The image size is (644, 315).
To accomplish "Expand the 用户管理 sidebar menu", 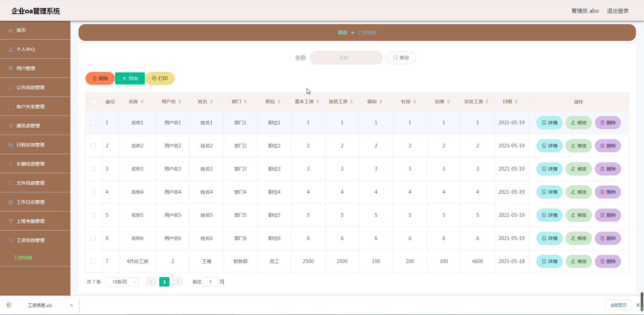I will click(x=35, y=68).
